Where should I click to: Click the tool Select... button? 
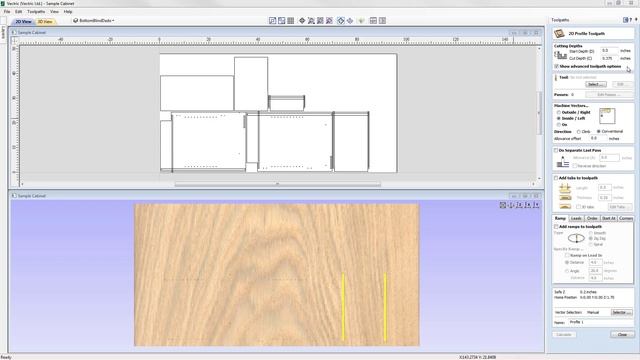click(596, 84)
